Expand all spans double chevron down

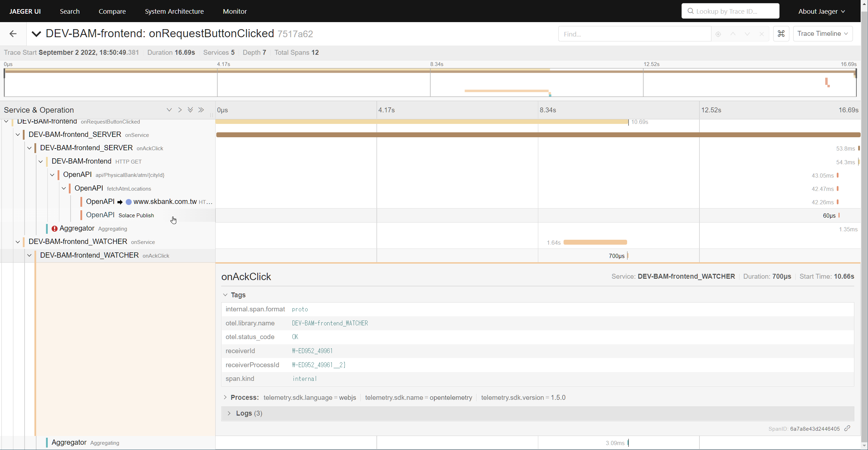click(190, 110)
